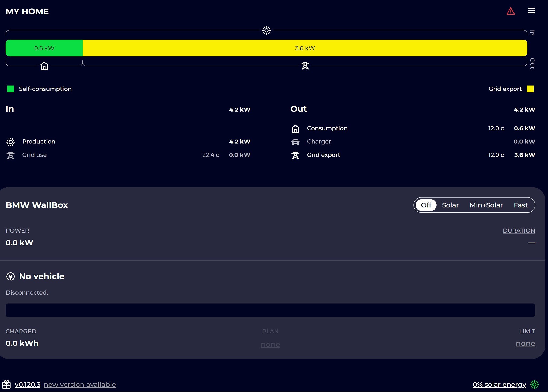Click the plug icon next to No vehicle
The height and width of the screenshot is (392, 548).
click(10, 276)
